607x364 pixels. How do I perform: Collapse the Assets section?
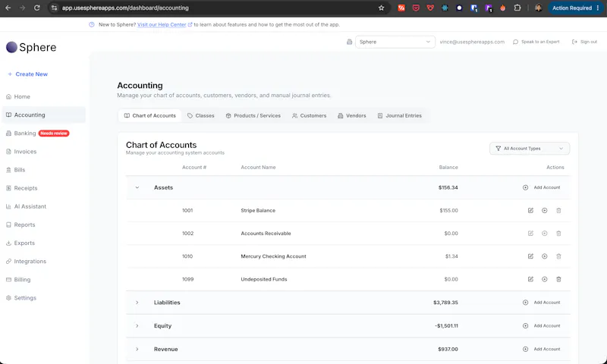point(137,187)
